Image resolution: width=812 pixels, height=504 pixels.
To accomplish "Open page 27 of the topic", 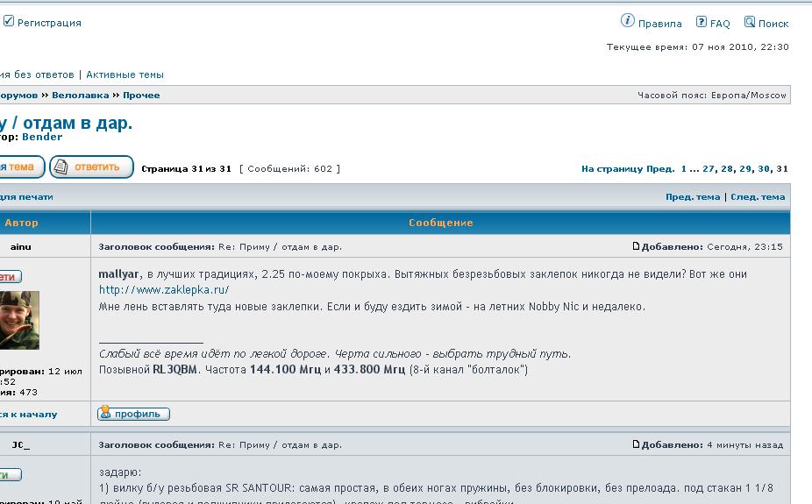I will [709, 169].
